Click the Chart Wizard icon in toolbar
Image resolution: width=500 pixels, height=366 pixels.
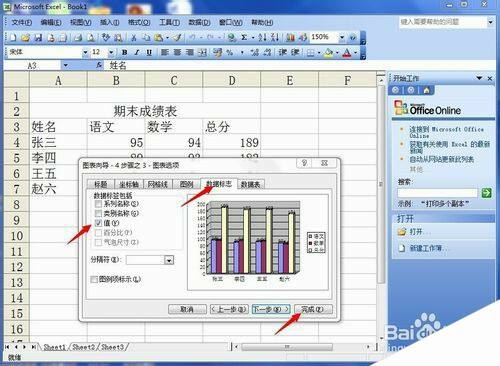click(x=290, y=38)
